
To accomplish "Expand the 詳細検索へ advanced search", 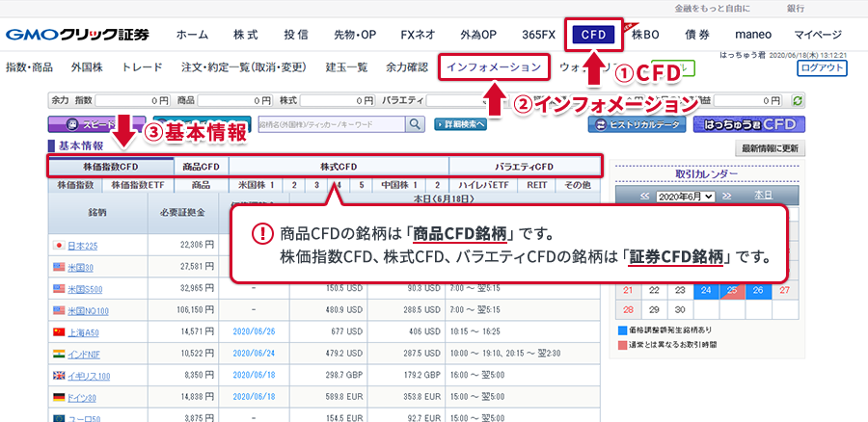I will (459, 124).
